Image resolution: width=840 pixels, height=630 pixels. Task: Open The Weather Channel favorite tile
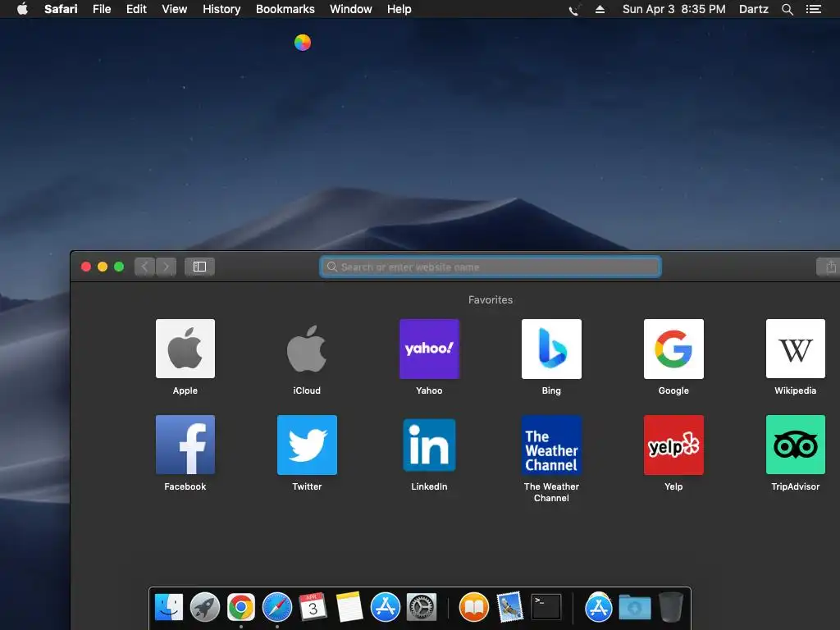(551, 445)
